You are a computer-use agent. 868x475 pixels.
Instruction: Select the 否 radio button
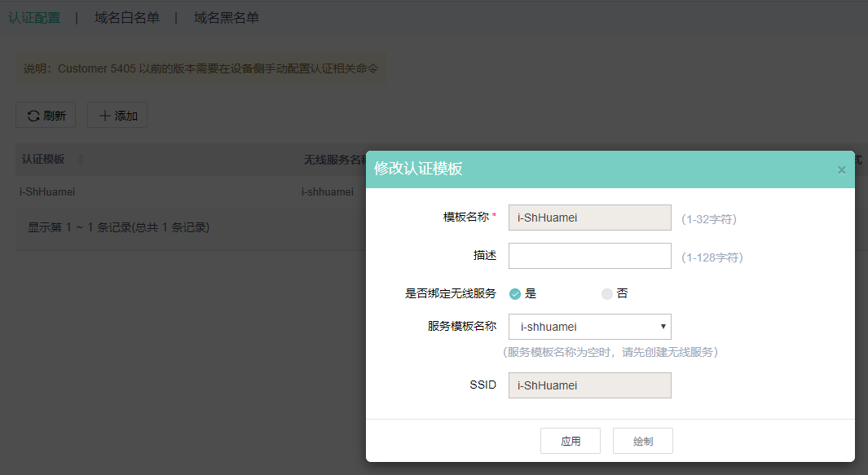pos(607,294)
